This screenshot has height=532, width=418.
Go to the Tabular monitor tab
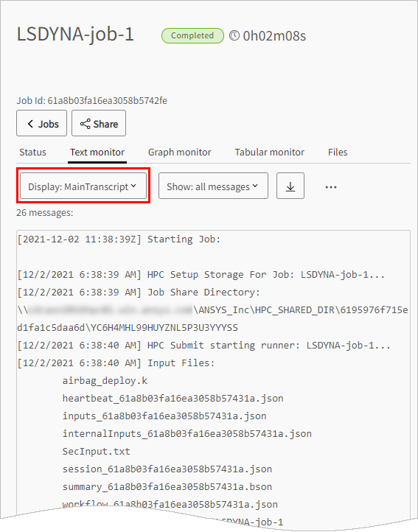pyautogui.click(x=270, y=153)
